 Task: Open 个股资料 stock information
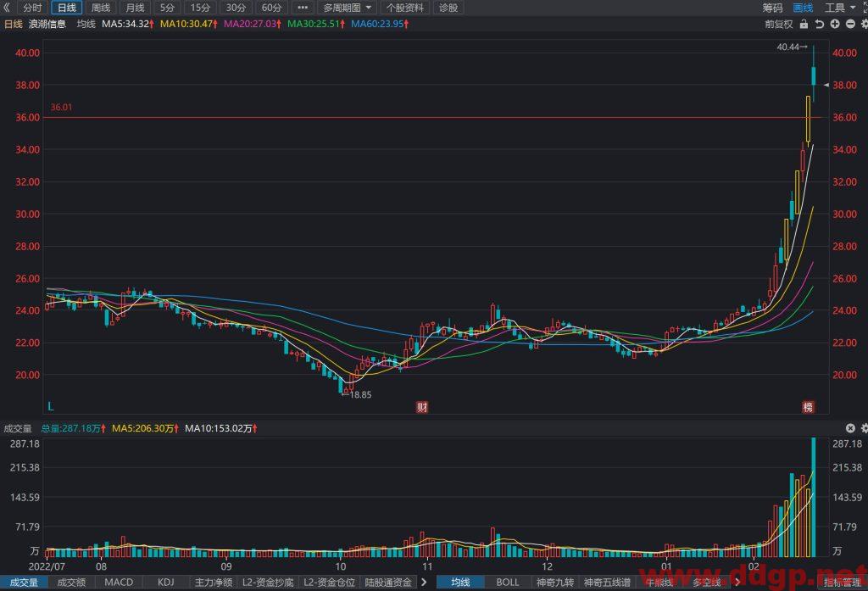point(405,8)
